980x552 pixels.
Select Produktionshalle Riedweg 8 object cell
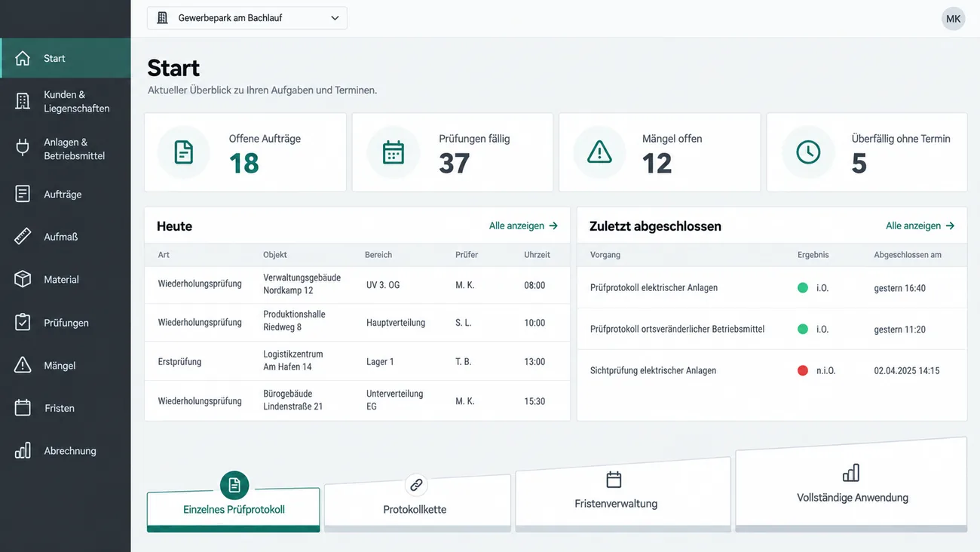(294, 320)
